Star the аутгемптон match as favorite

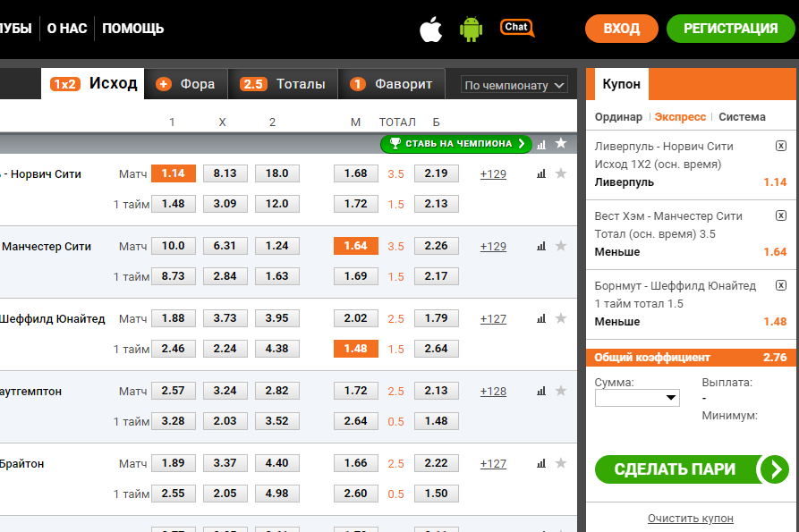click(x=561, y=391)
